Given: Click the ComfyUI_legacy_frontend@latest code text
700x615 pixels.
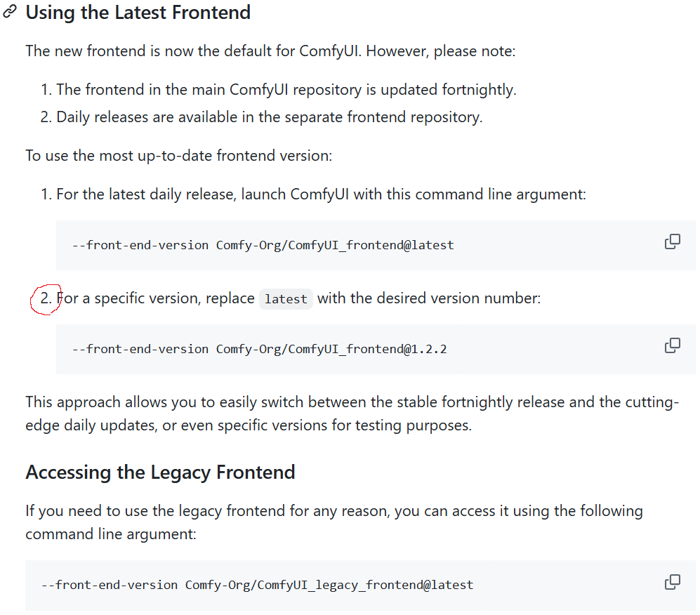Looking at the screenshot, I should click(257, 585).
